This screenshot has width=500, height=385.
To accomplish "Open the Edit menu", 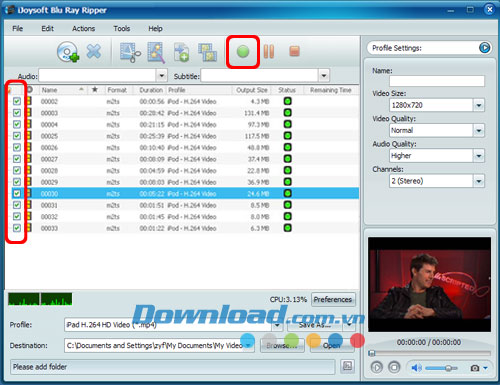I will (47, 29).
